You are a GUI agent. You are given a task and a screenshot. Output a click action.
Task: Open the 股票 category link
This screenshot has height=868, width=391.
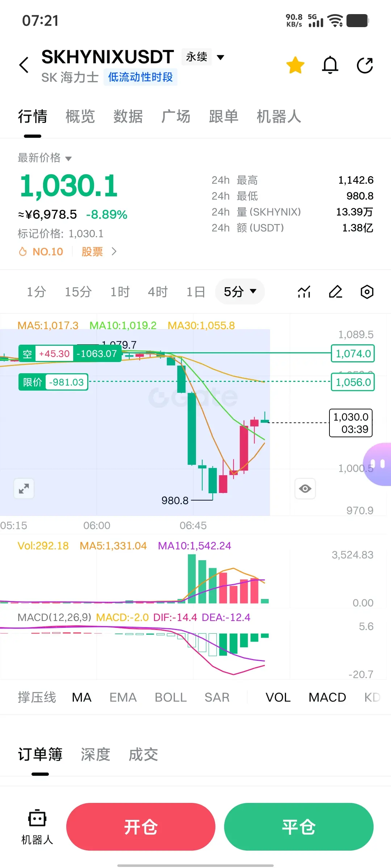(x=92, y=251)
